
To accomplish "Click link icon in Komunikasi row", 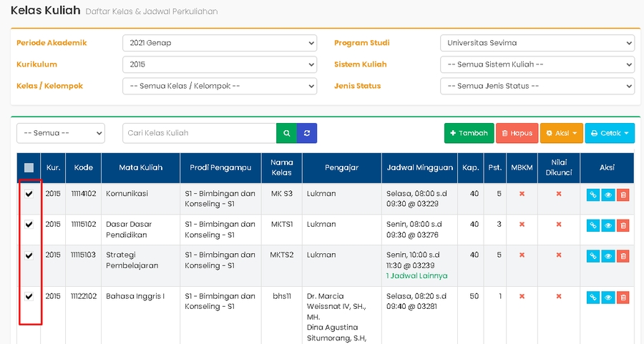I will (593, 195).
